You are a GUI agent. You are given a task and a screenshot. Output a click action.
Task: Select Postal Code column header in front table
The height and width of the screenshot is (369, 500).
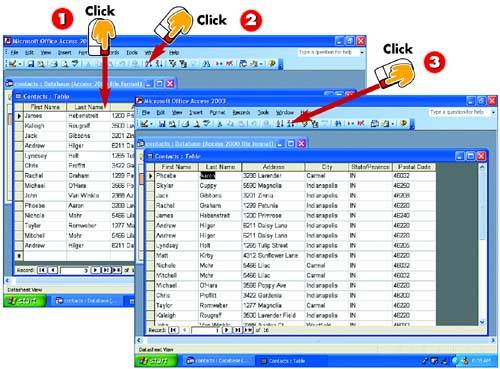[x=414, y=167]
